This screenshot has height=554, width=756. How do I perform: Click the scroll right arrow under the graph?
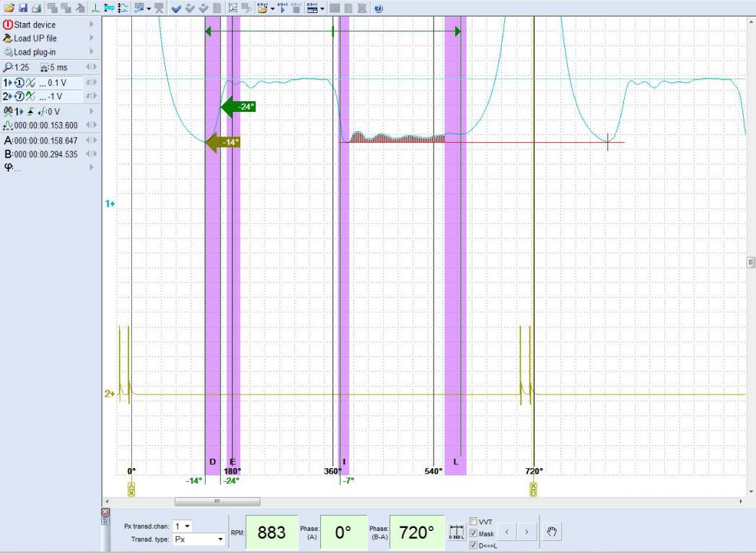point(741,501)
